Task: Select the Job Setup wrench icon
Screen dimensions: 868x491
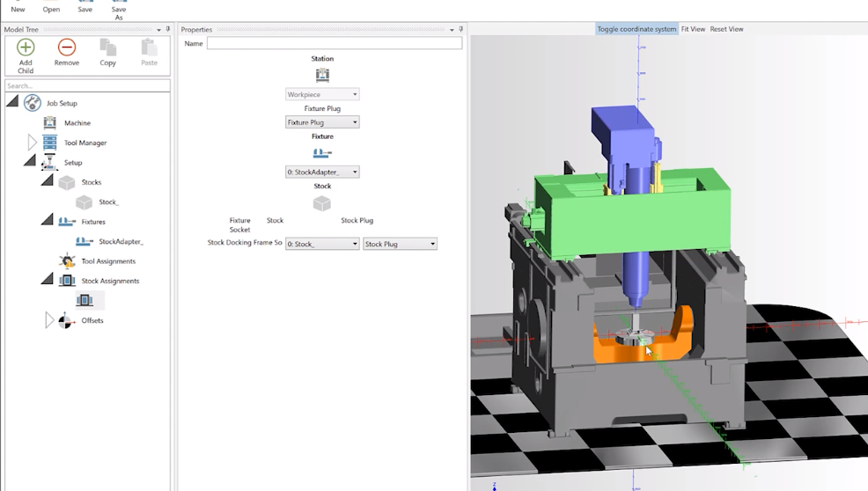Action: pos(32,103)
